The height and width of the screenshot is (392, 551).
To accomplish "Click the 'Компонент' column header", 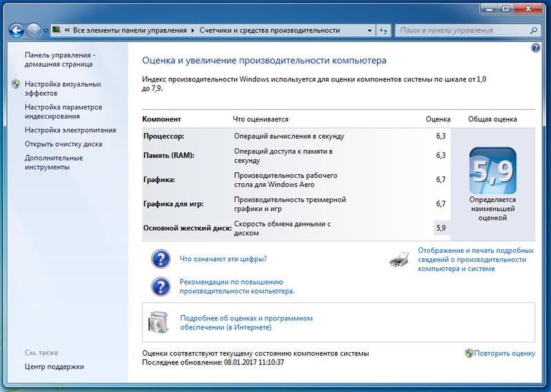I will 161,119.
